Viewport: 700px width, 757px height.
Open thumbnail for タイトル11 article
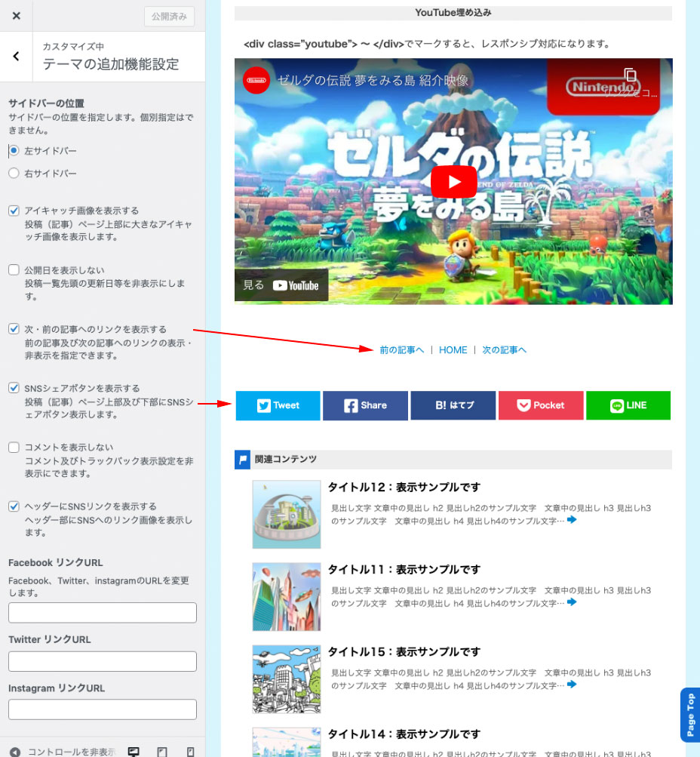287,597
